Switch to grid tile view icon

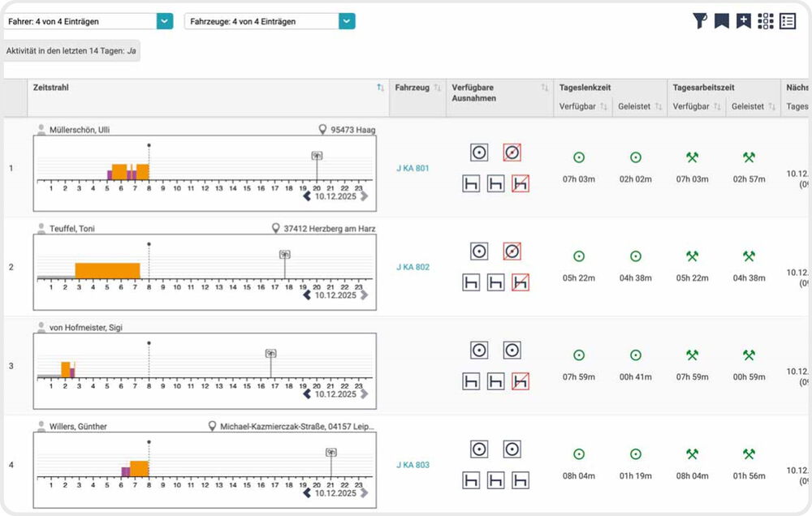766,22
